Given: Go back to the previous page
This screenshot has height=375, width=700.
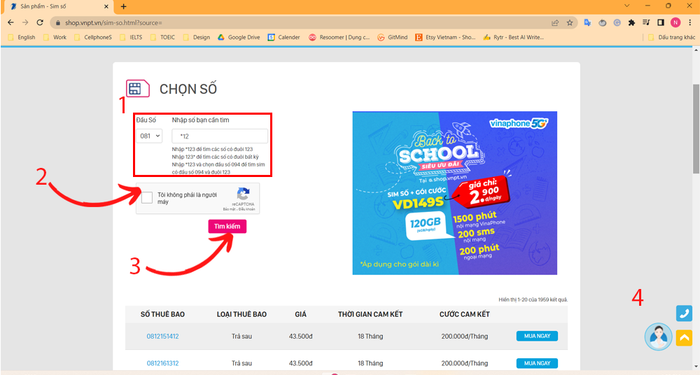Looking at the screenshot, I should [x=11, y=22].
